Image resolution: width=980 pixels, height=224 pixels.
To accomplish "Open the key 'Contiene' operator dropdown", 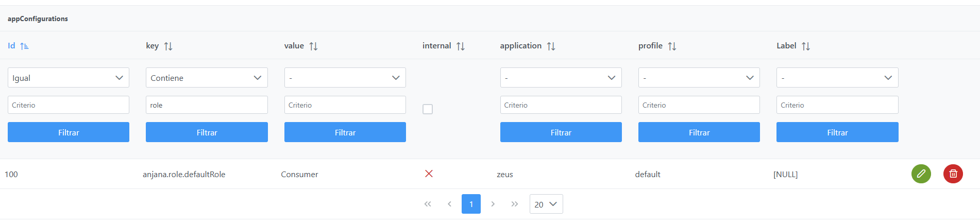I will click(x=207, y=78).
